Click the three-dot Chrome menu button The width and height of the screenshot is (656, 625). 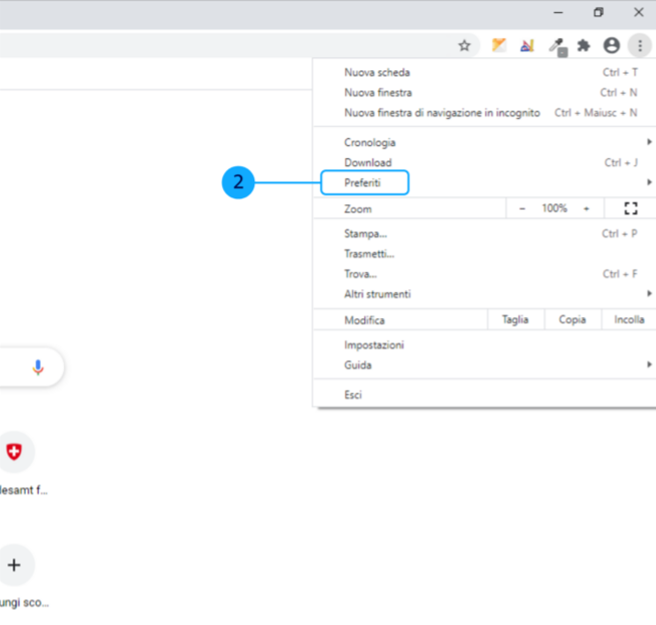[x=638, y=45]
